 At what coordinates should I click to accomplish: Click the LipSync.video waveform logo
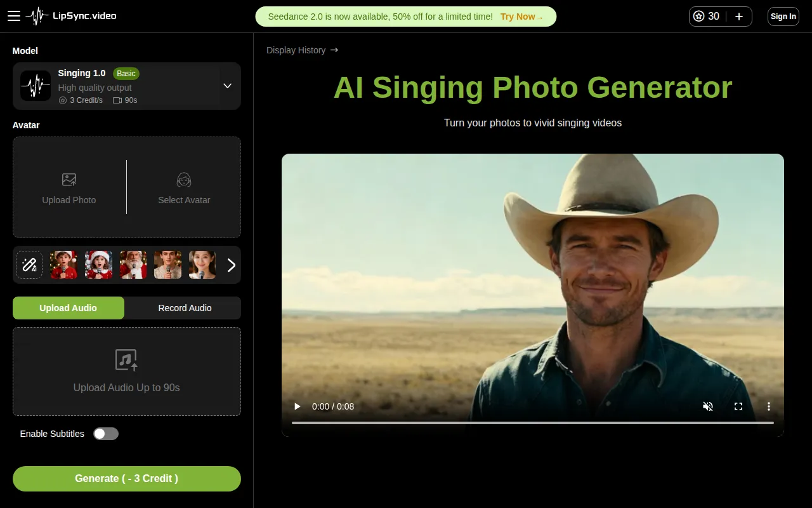pos(37,16)
